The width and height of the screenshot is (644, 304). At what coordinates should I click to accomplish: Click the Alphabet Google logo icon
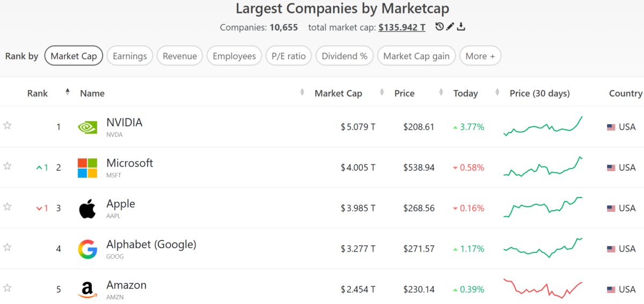pyautogui.click(x=87, y=249)
